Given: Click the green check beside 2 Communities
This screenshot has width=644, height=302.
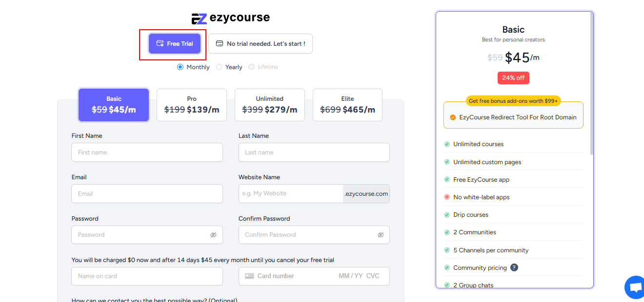Looking at the screenshot, I should (447, 232).
